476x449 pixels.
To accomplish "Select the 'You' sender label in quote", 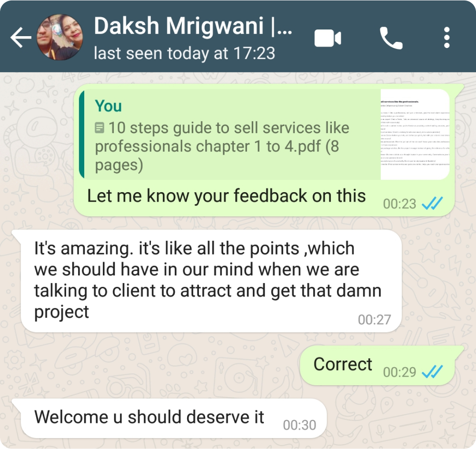I will pos(108,106).
